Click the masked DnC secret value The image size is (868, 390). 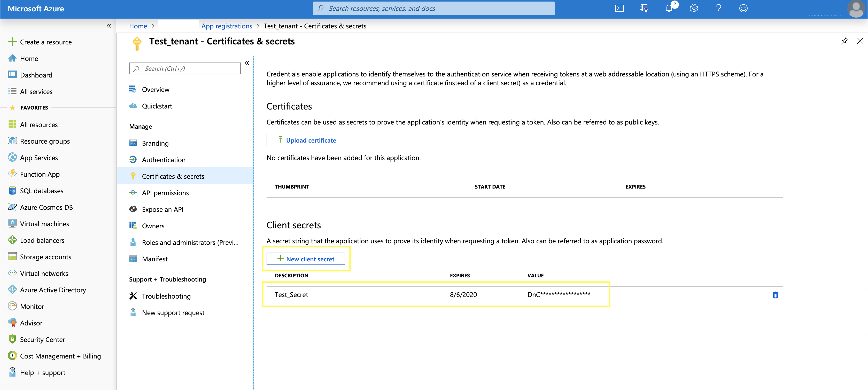point(559,295)
